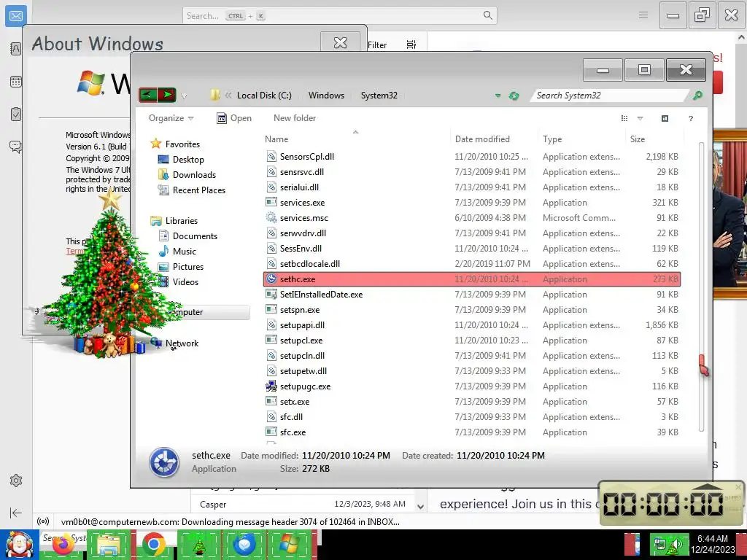This screenshot has height=560, width=747.
Task: Open the Organize menu
Action: coord(171,118)
